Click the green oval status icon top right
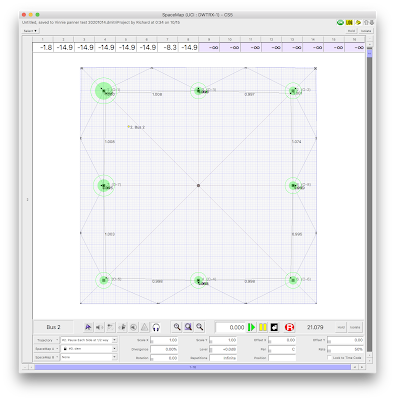Image resolution: width=395 pixels, height=400 pixels. [x=340, y=23]
